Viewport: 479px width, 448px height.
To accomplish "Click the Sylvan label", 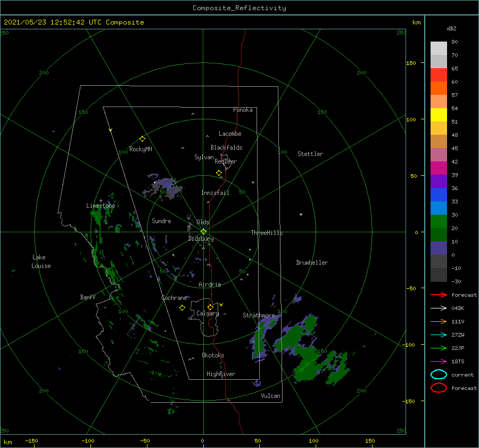I will click(204, 157).
